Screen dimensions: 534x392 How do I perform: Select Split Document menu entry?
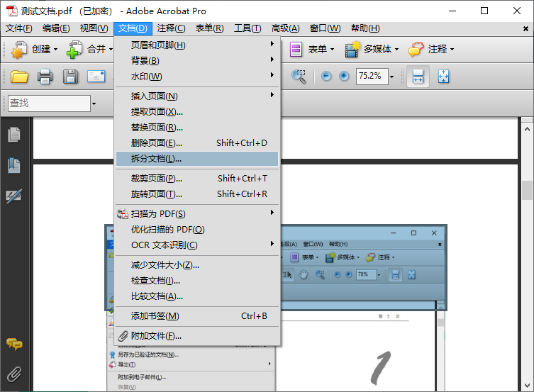[197, 159]
